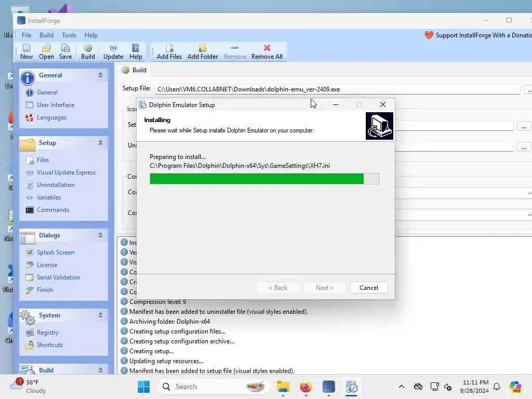
Task: Open the Build menu
Action: [x=46, y=35]
